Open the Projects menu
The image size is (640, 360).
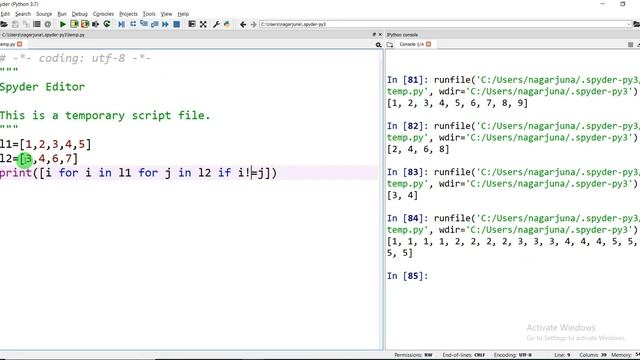click(128, 14)
